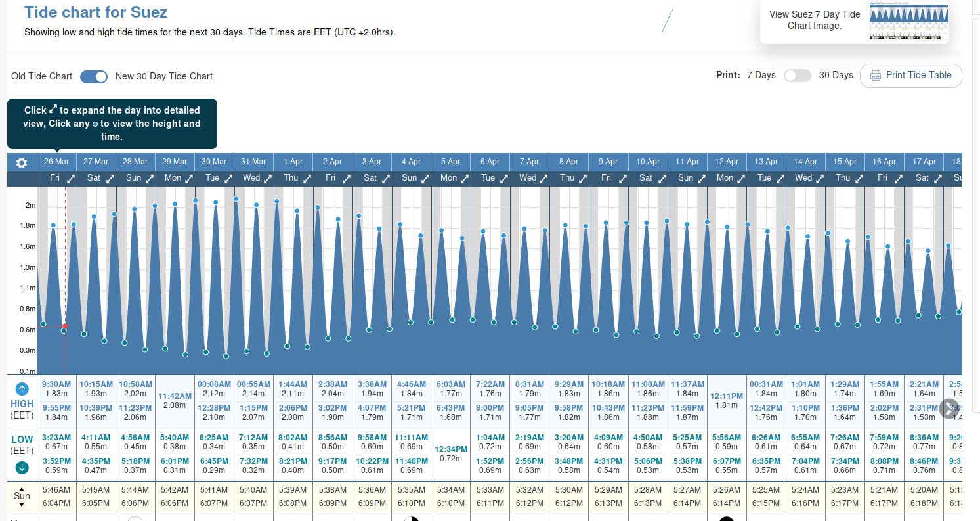Image resolution: width=980 pixels, height=521 pixels.
Task: Expand Fri 26 Mar detailed view
Action: (71, 179)
